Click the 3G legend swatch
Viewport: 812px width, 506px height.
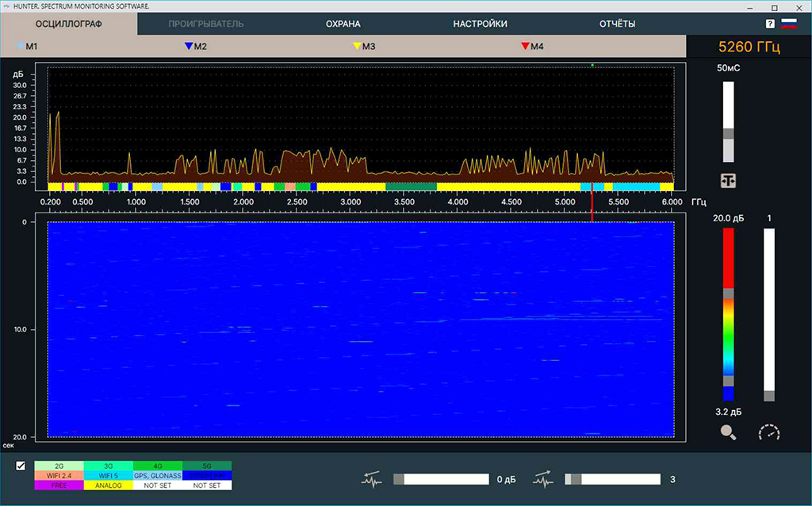click(x=108, y=466)
